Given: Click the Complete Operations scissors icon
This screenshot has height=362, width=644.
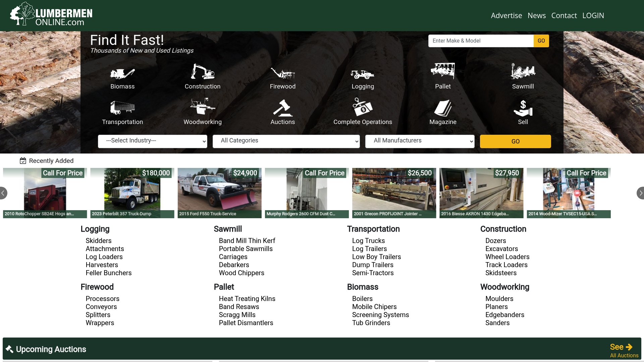Looking at the screenshot, I should coord(363,108).
